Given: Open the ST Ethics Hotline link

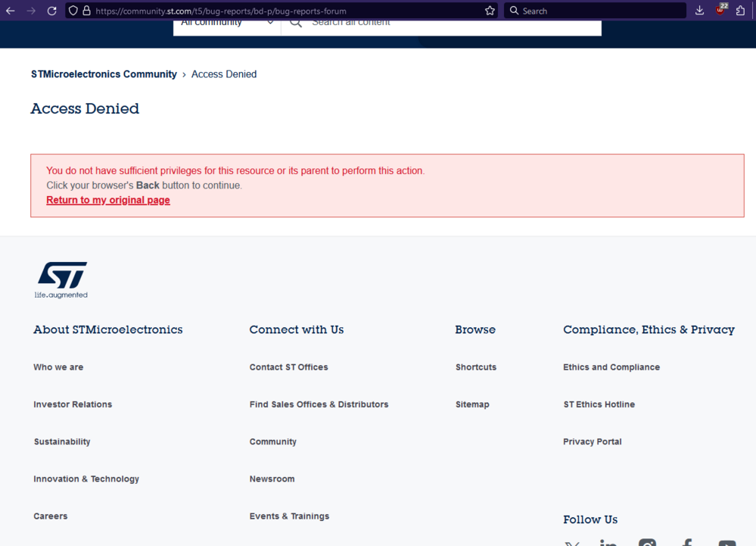Looking at the screenshot, I should (599, 404).
